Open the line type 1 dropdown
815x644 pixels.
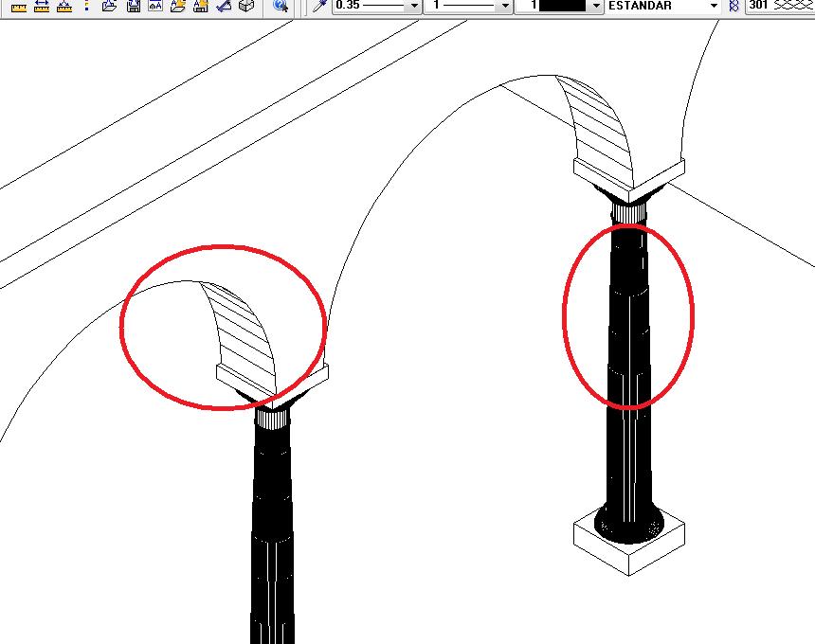[467, 6]
